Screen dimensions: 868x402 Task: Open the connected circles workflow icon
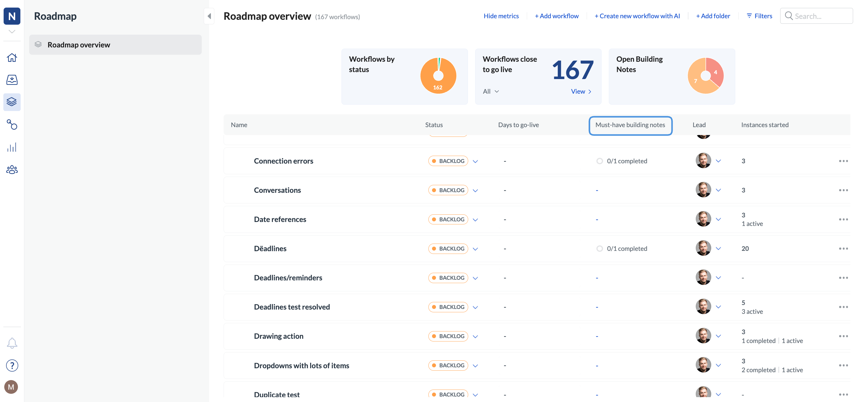pyautogui.click(x=12, y=124)
